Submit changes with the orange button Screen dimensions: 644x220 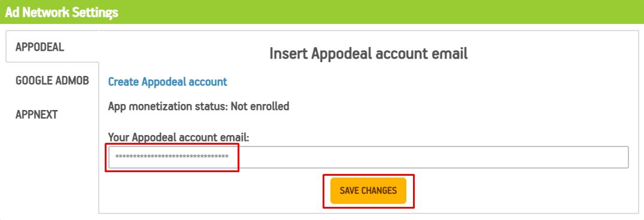coord(368,191)
